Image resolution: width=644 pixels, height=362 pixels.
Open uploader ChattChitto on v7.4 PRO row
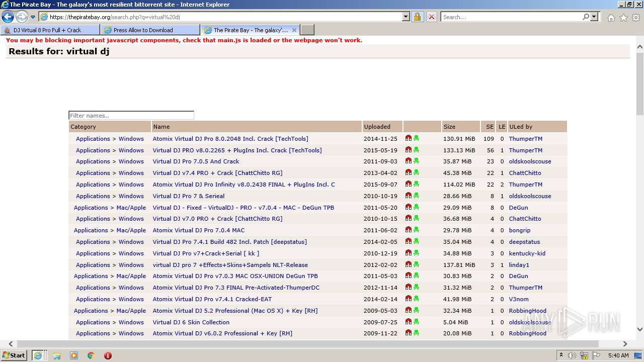[x=525, y=173]
